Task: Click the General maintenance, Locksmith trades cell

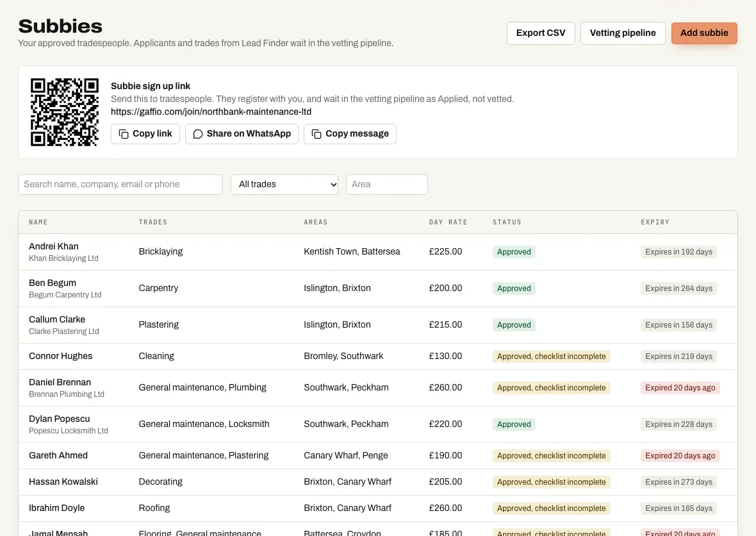Action: click(x=204, y=424)
